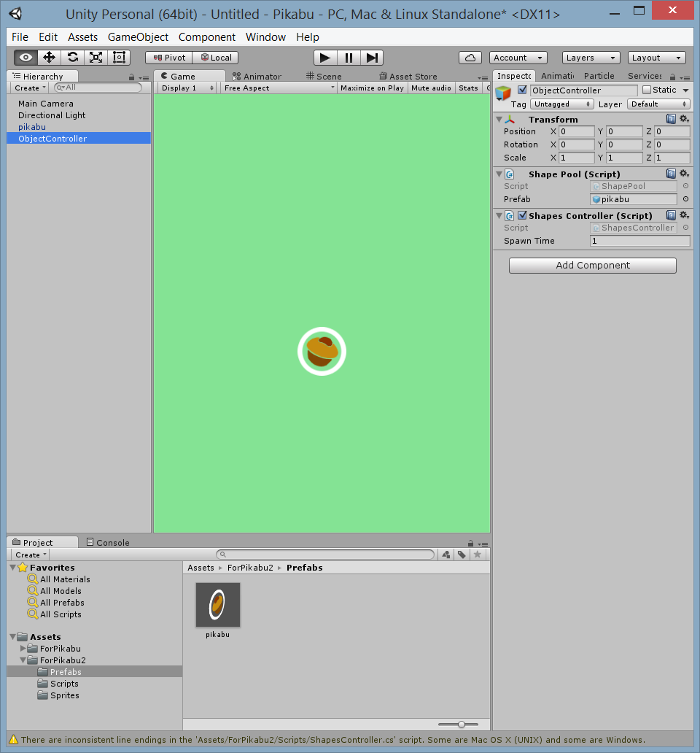Select the pikabu prefab thumbnail
The width and height of the screenshot is (700, 753).
coord(217,604)
